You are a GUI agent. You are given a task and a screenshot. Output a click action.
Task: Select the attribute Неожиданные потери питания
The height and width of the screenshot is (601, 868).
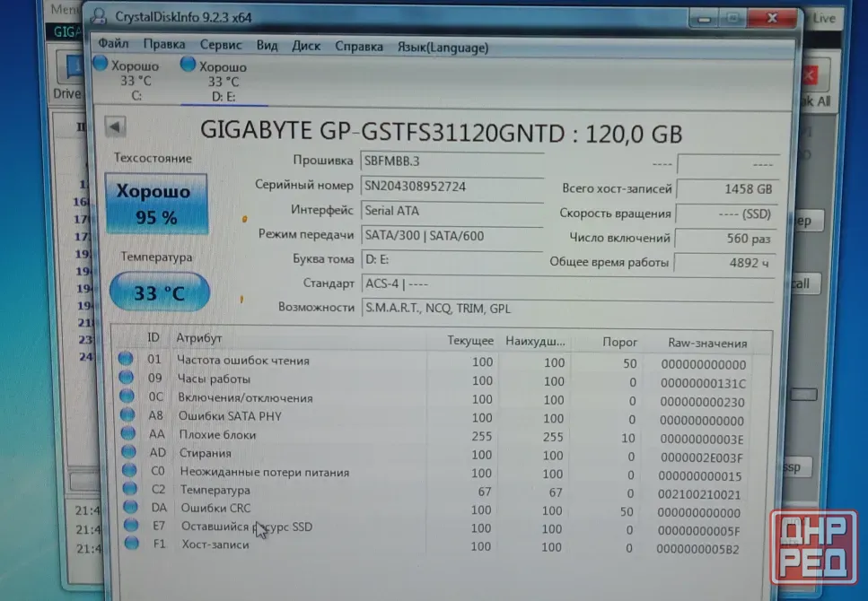tap(265, 472)
